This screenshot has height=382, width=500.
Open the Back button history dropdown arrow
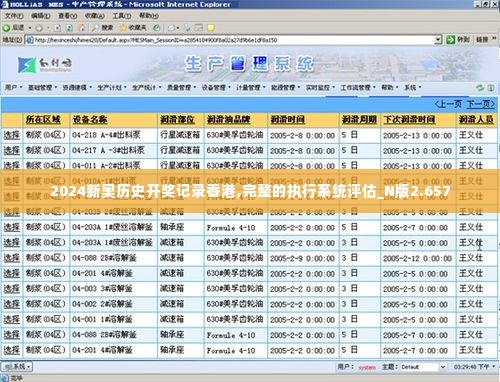pyautogui.click(x=30, y=28)
